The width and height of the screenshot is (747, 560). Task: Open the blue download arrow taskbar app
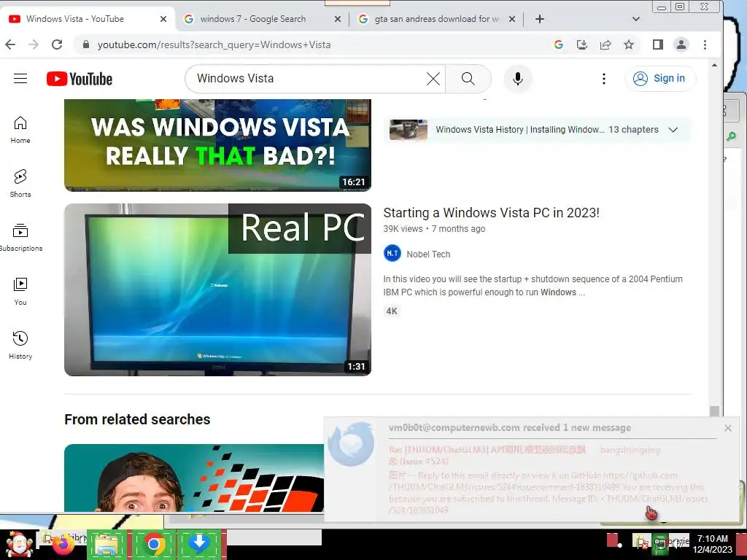coord(199,544)
